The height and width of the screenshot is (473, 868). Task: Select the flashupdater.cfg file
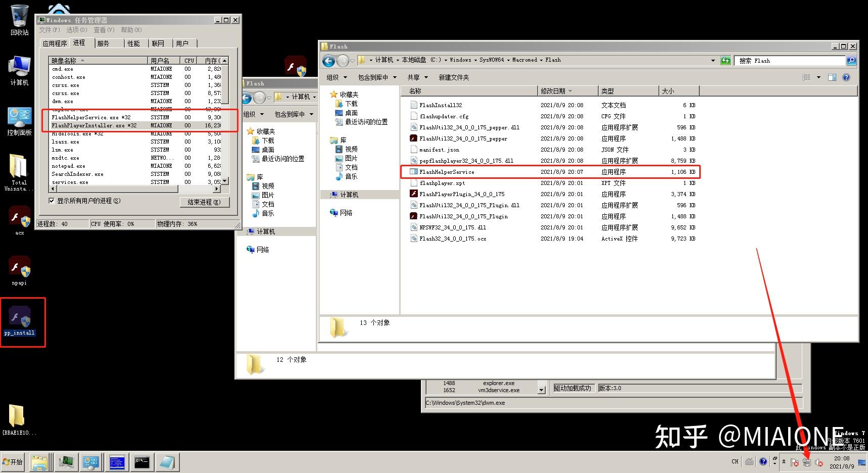tap(553, 116)
